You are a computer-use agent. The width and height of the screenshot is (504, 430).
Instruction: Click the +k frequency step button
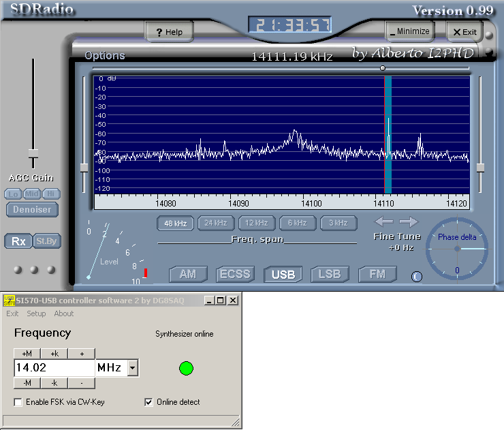54,354
